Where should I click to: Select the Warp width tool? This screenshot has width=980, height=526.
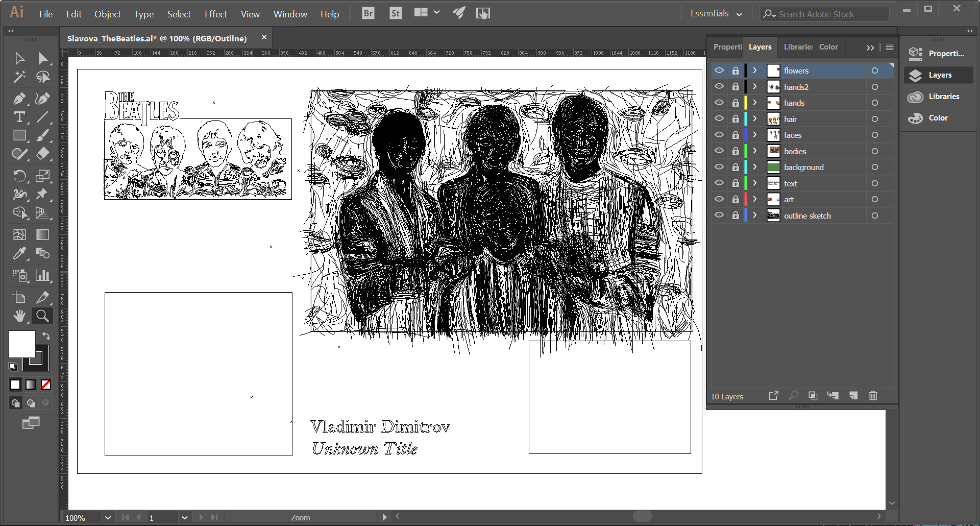click(x=19, y=195)
